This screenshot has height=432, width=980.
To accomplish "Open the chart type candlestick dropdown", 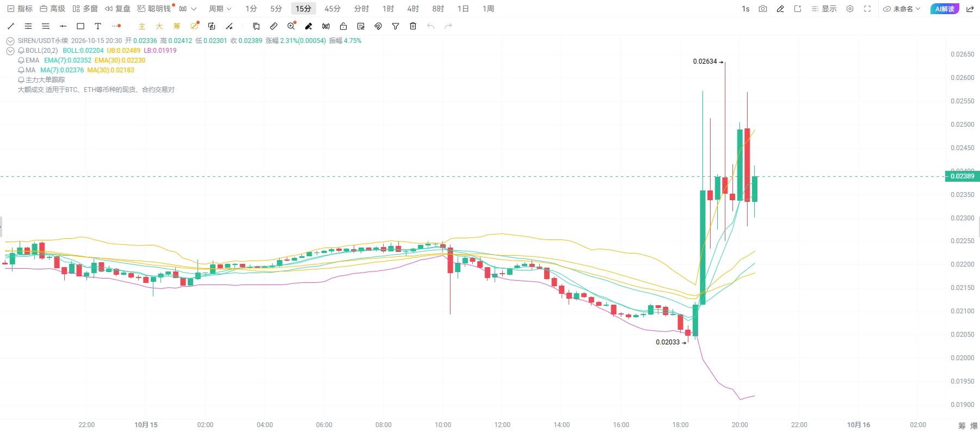I will (188, 9).
